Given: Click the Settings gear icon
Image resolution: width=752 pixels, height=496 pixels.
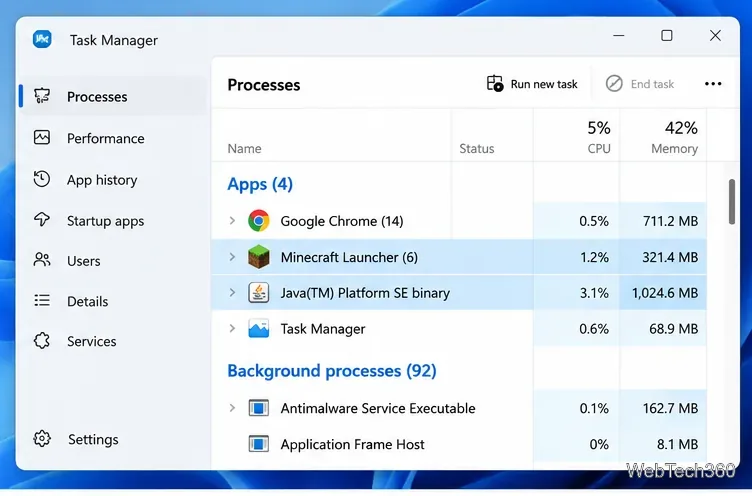Looking at the screenshot, I should coord(42,438).
